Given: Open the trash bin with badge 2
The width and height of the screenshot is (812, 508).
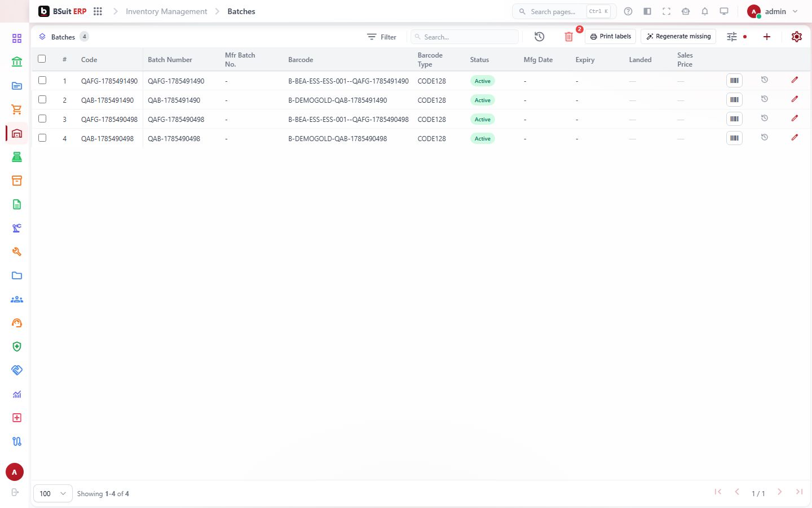Looking at the screenshot, I should pos(569,37).
